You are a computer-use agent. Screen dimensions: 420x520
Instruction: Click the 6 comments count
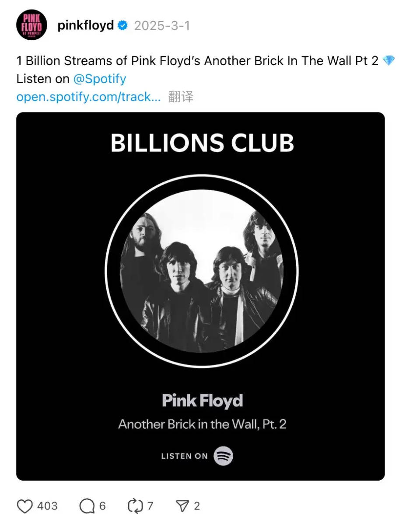[x=102, y=506]
